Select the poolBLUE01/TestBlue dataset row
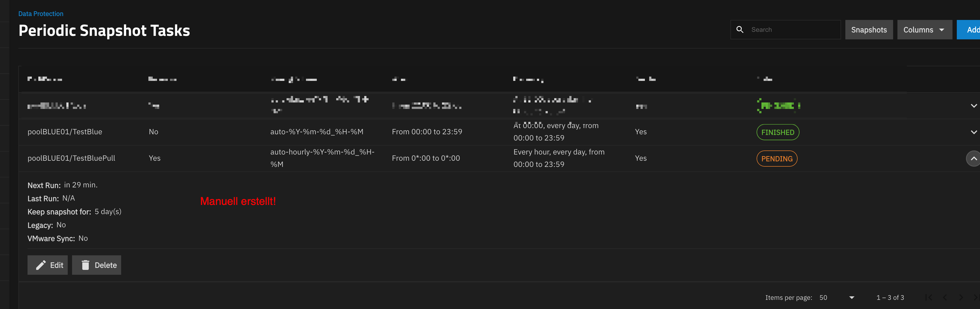Screen dimensions: 980x309 click(x=65, y=132)
